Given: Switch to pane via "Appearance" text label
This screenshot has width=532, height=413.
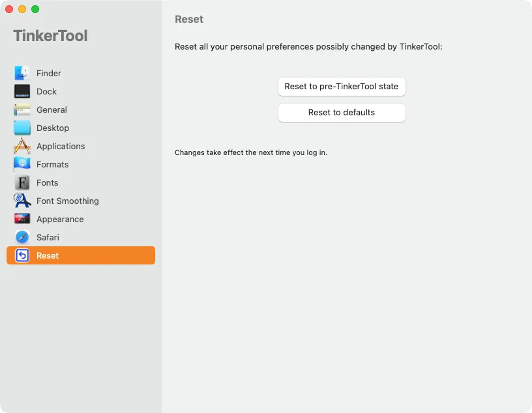Looking at the screenshot, I should click(x=60, y=219).
